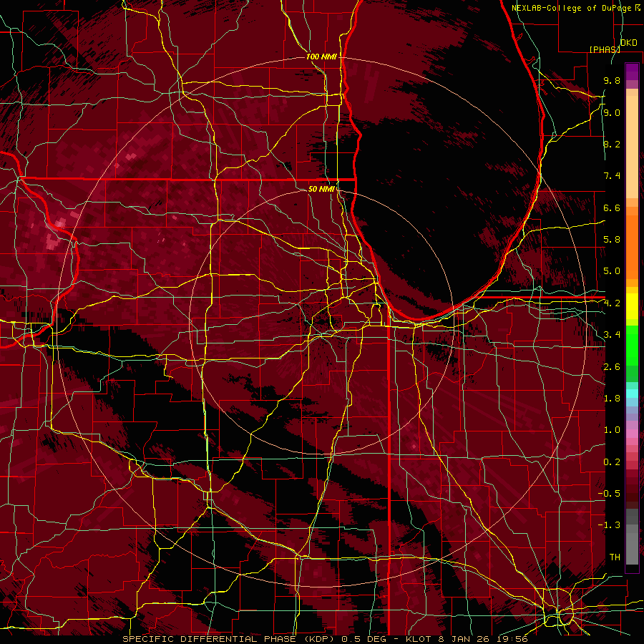Click the 7.4 legend value
Viewport: 644px width, 644px height.
[x=612, y=176]
